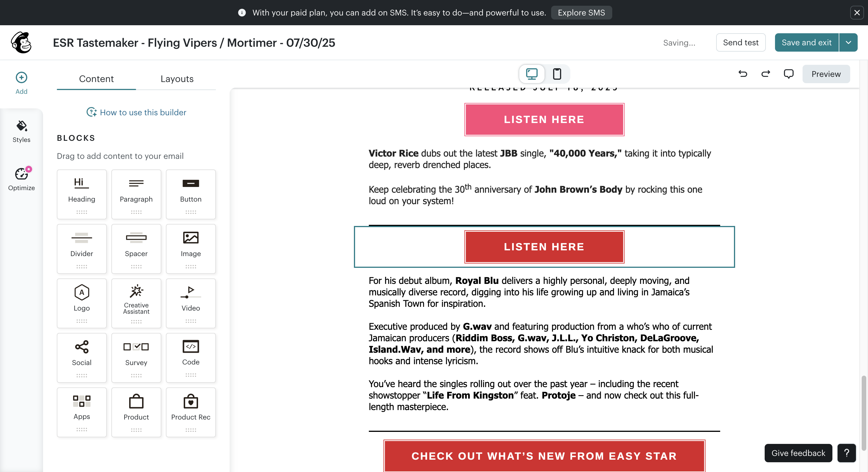This screenshot has width=868, height=472.
Task: Open the Optimize panel
Action: pos(21,180)
